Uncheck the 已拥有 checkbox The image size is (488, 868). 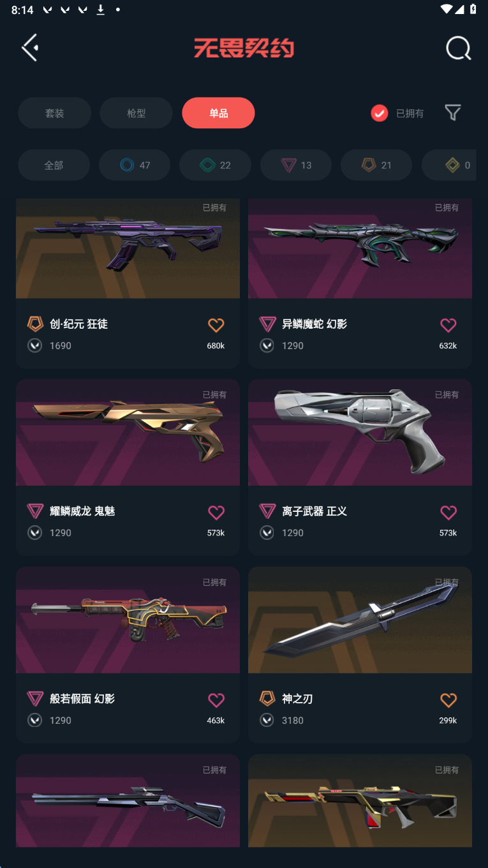(380, 113)
